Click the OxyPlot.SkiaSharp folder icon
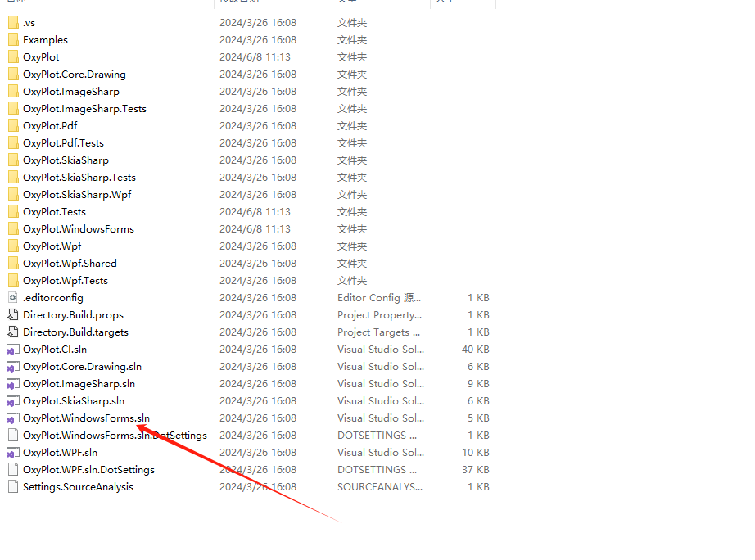The width and height of the screenshot is (755, 560). tap(13, 160)
